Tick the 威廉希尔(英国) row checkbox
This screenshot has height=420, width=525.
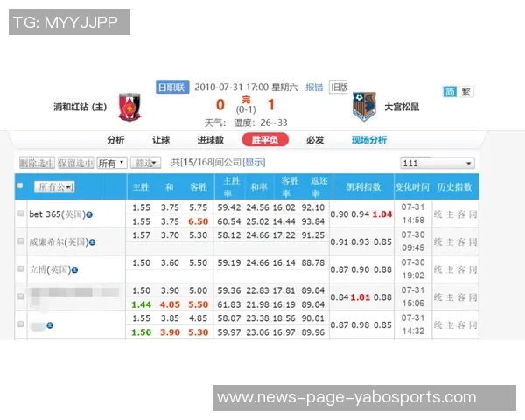pos(21,241)
